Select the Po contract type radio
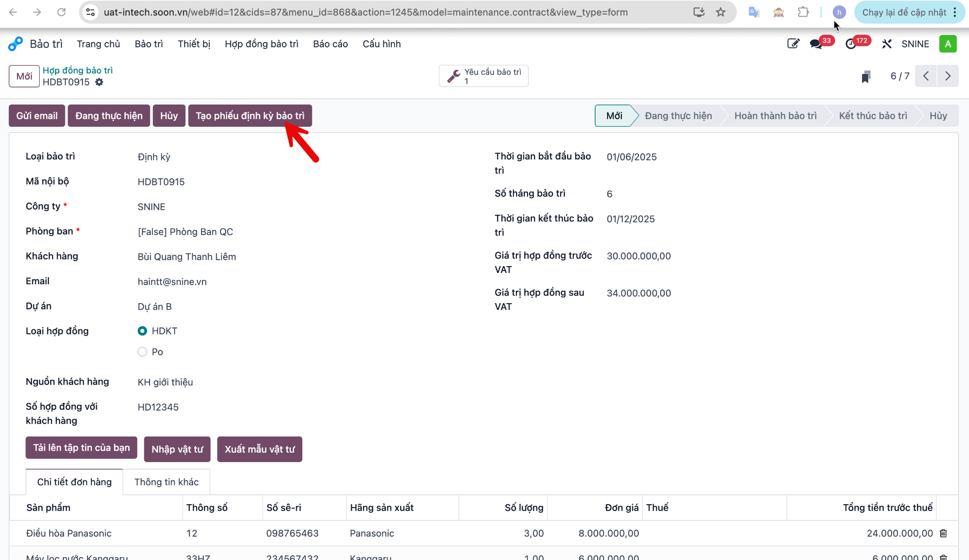This screenshot has height=560, width=969. [x=142, y=352]
